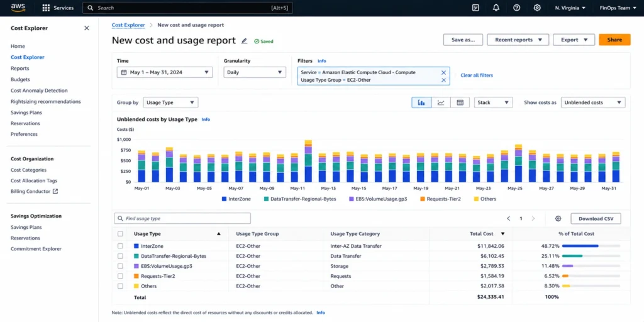Go to next table page
The width and height of the screenshot is (644, 322).
[533, 218]
